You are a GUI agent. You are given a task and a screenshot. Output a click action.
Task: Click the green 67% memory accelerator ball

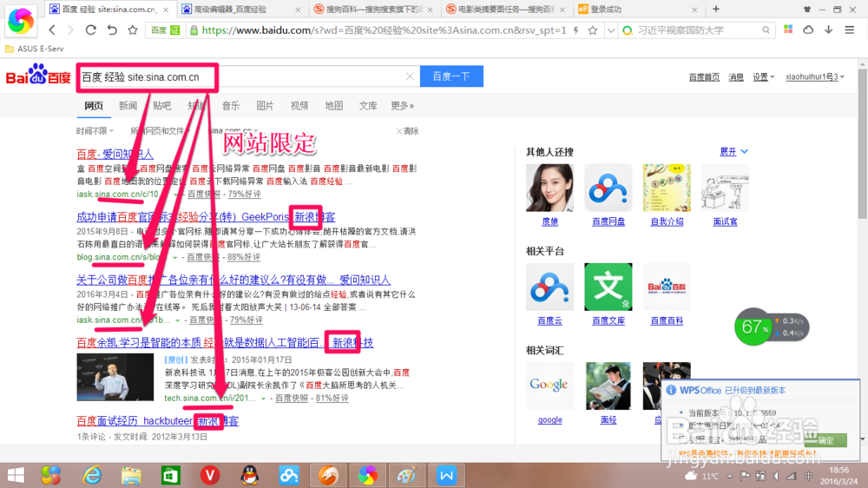[753, 326]
